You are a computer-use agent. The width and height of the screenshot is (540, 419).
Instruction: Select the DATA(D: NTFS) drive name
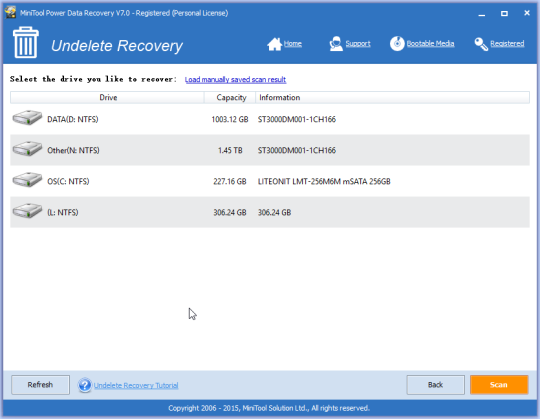[73, 119]
